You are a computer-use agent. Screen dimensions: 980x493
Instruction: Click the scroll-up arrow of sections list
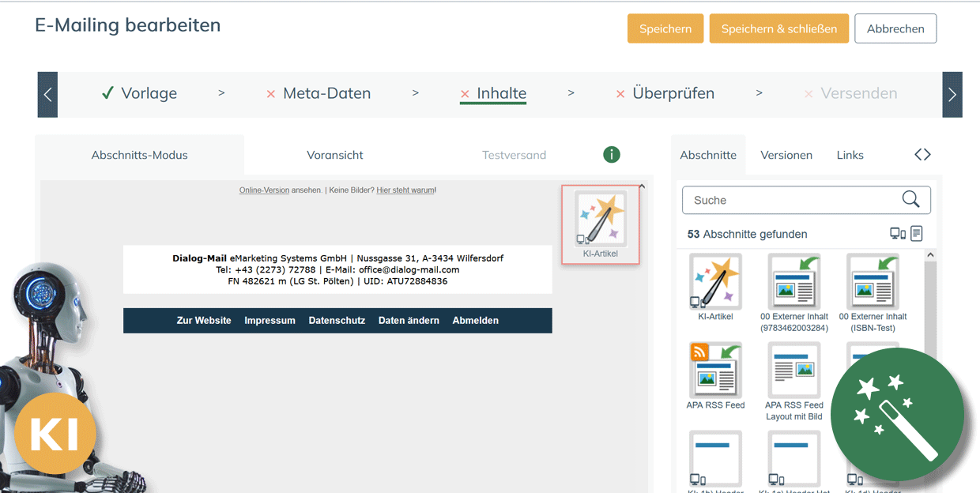pyautogui.click(x=930, y=255)
